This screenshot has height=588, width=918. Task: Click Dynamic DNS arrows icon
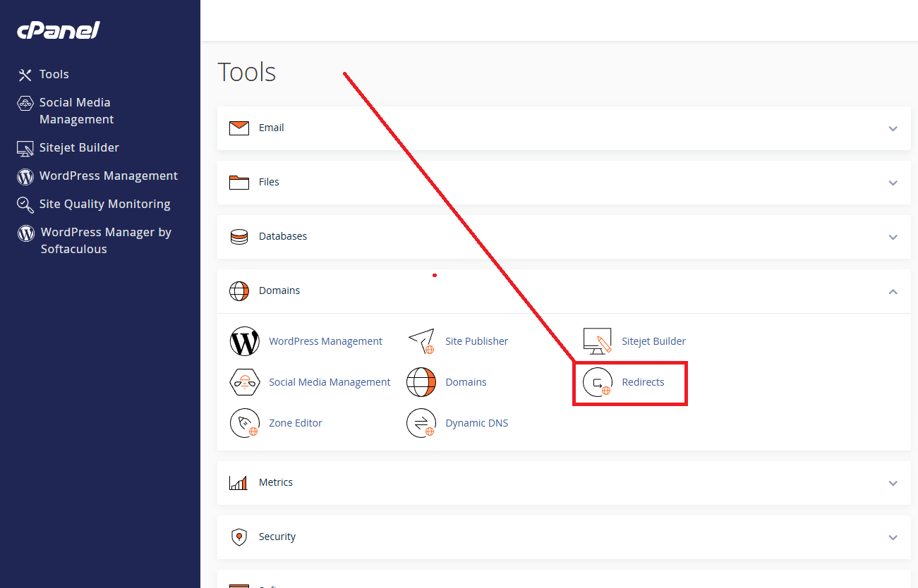pyautogui.click(x=421, y=423)
